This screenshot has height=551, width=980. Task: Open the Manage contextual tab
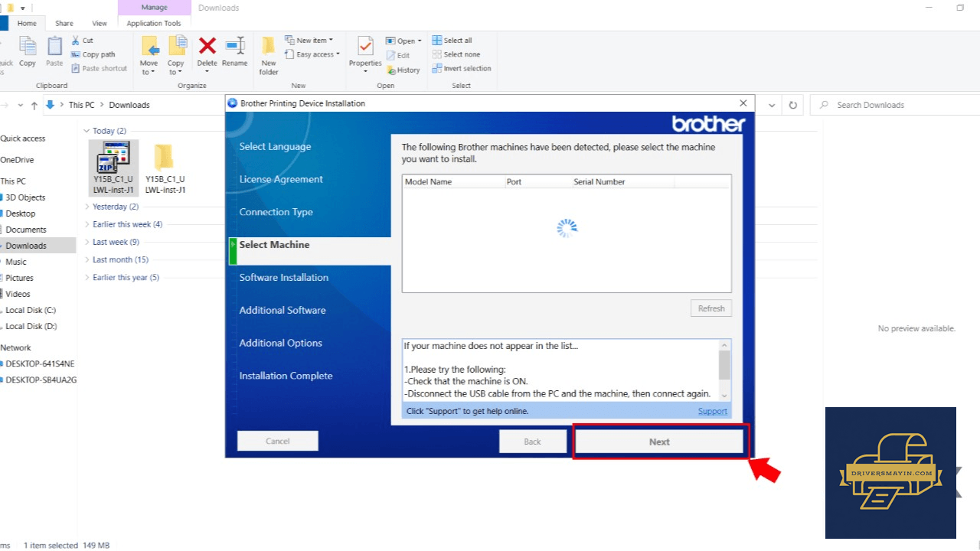(154, 8)
